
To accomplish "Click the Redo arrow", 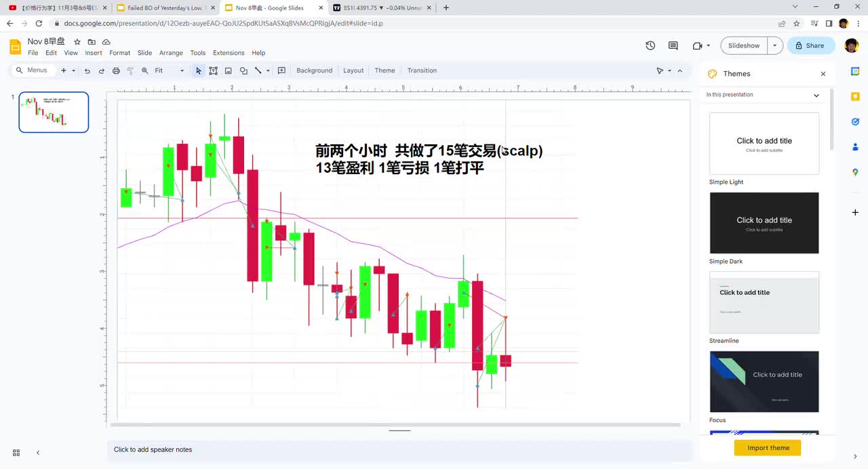I will pyautogui.click(x=102, y=70).
